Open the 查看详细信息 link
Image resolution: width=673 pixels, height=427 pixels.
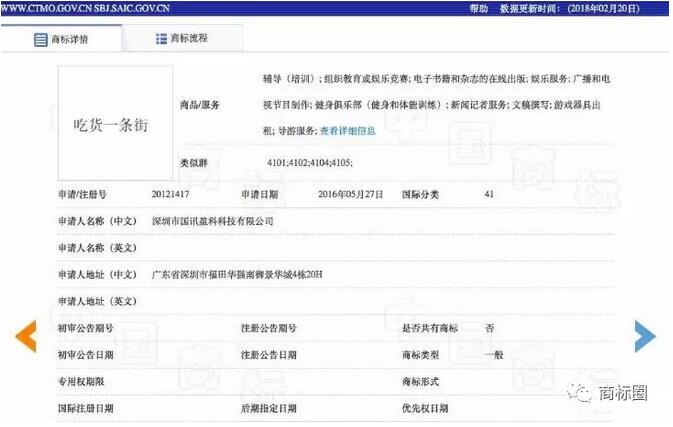tap(348, 131)
